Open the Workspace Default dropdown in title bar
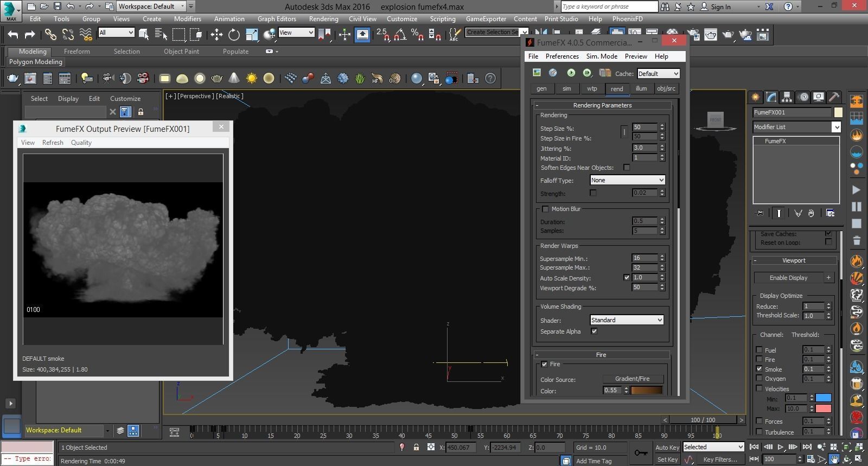Screen dimensions: 868x466 [x=152, y=7]
